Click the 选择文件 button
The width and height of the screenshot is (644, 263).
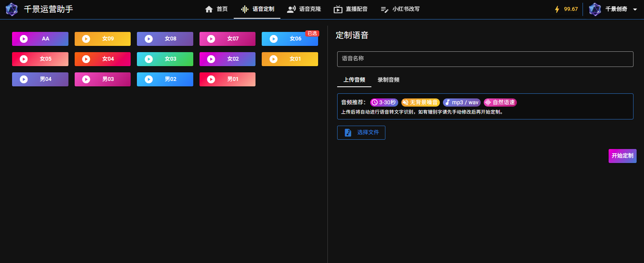click(361, 133)
